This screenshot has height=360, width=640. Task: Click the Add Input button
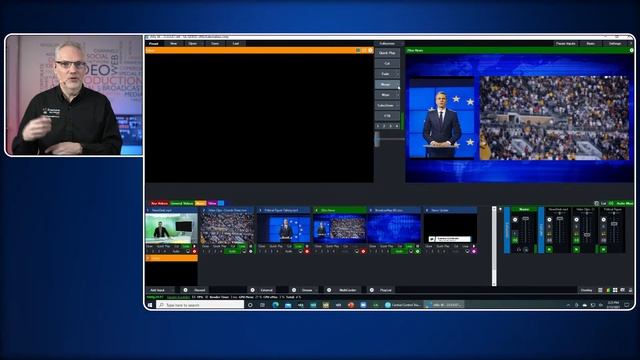point(158,290)
